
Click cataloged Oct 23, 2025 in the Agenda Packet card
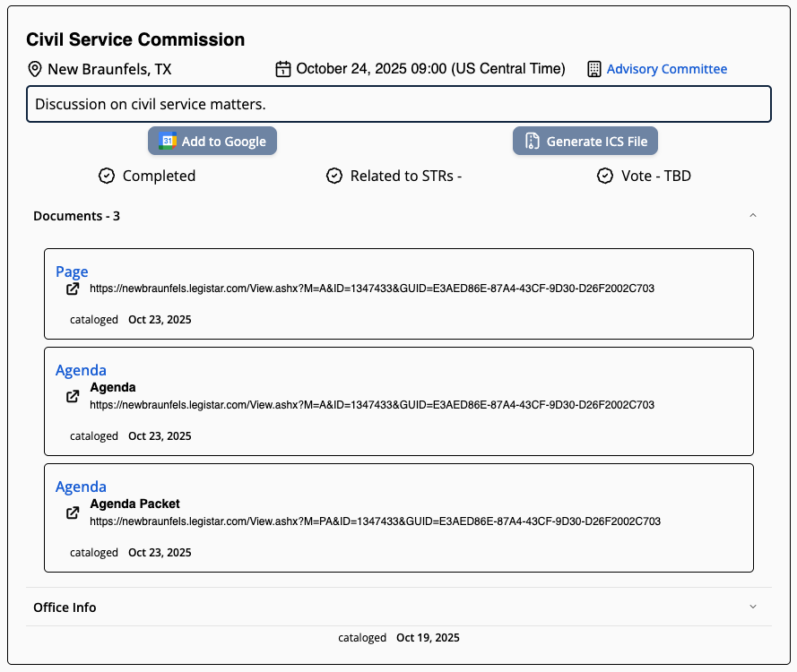(x=131, y=553)
